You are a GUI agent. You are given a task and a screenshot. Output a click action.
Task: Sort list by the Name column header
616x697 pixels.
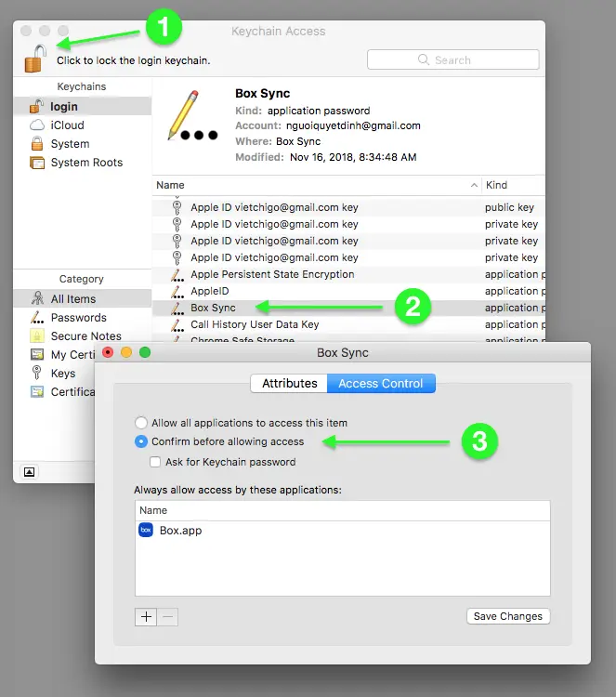(x=316, y=185)
